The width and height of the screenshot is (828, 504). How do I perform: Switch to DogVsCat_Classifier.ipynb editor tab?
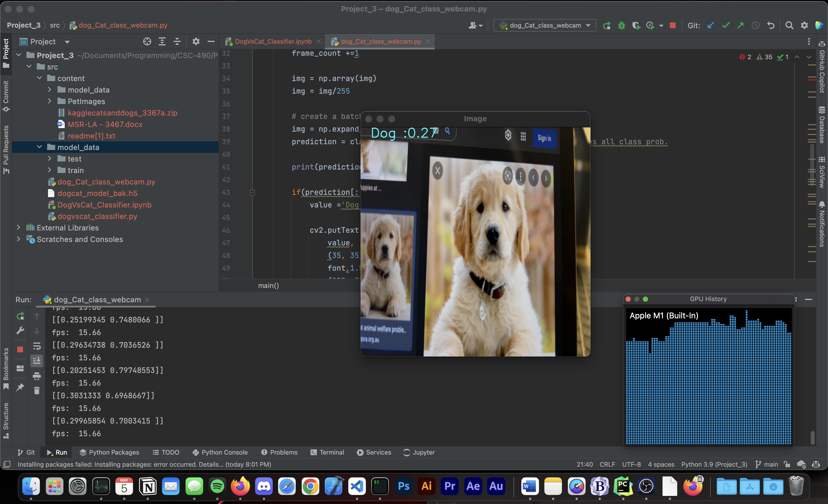pyautogui.click(x=273, y=42)
